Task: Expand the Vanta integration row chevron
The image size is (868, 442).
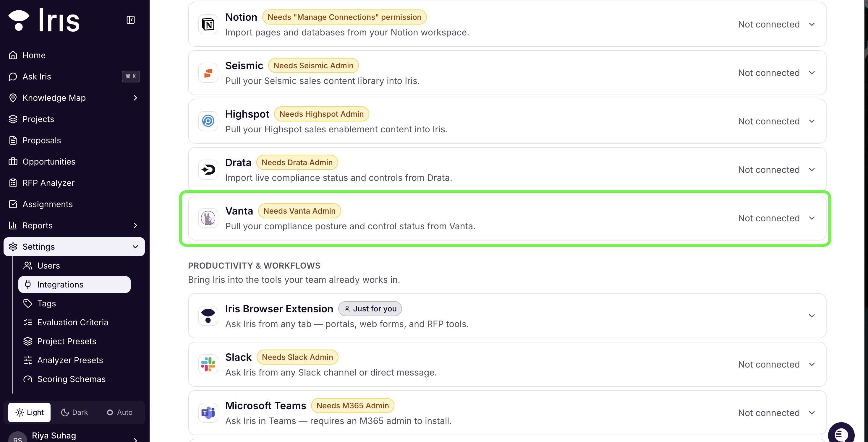Action: tap(812, 218)
